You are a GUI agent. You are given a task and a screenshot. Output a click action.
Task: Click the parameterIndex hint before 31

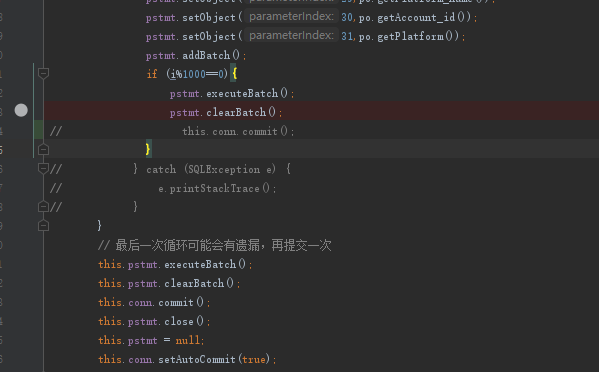pyautogui.click(x=291, y=36)
